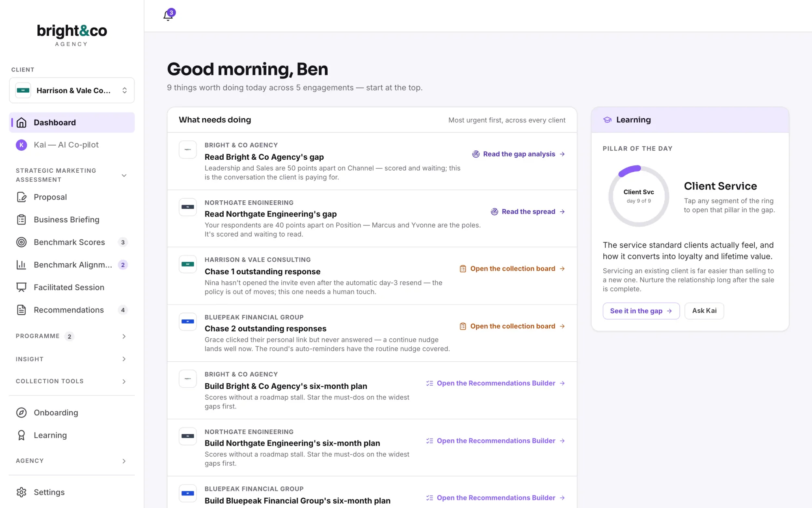Click 'Read the spread' link
This screenshot has height=508, width=812.
click(x=528, y=212)
